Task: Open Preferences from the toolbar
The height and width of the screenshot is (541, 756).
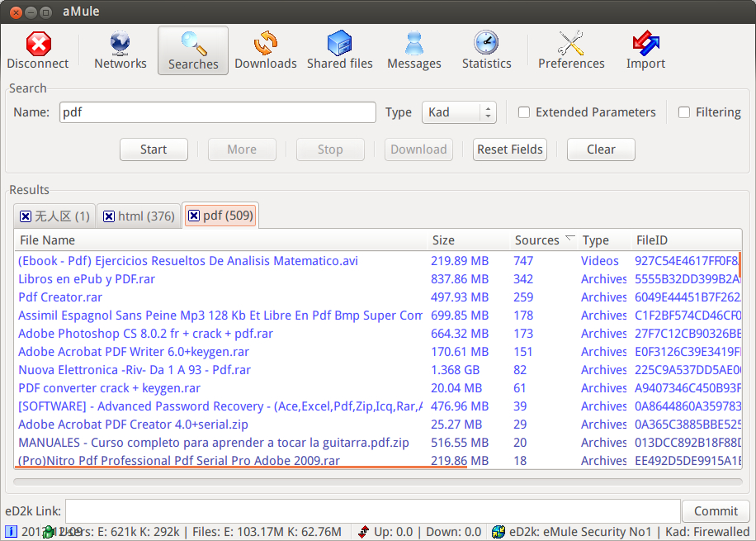Action: click(571, 50)
